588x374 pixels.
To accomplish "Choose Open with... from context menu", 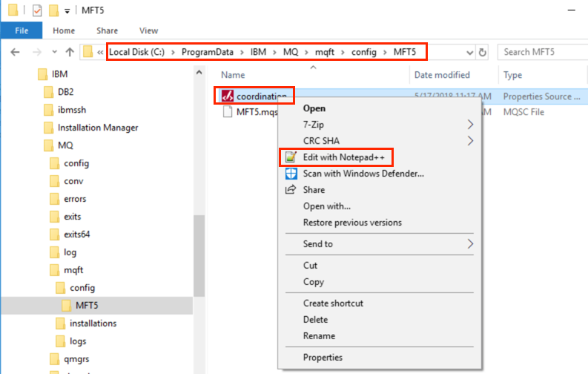I will pyautogui.click(x=326, y=206).
